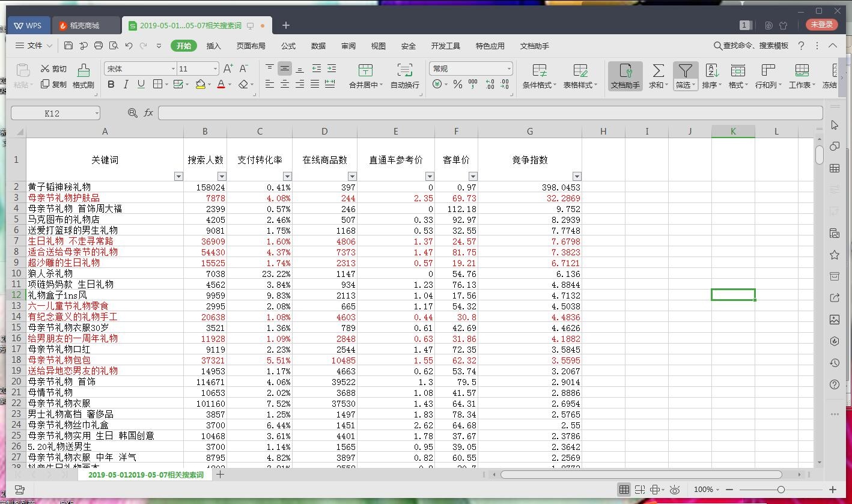This screenshot has width=852, height=504.
Task: Click the Save icon in quick access toolbar
Action: pyautogui.click(x=68, y=46)
